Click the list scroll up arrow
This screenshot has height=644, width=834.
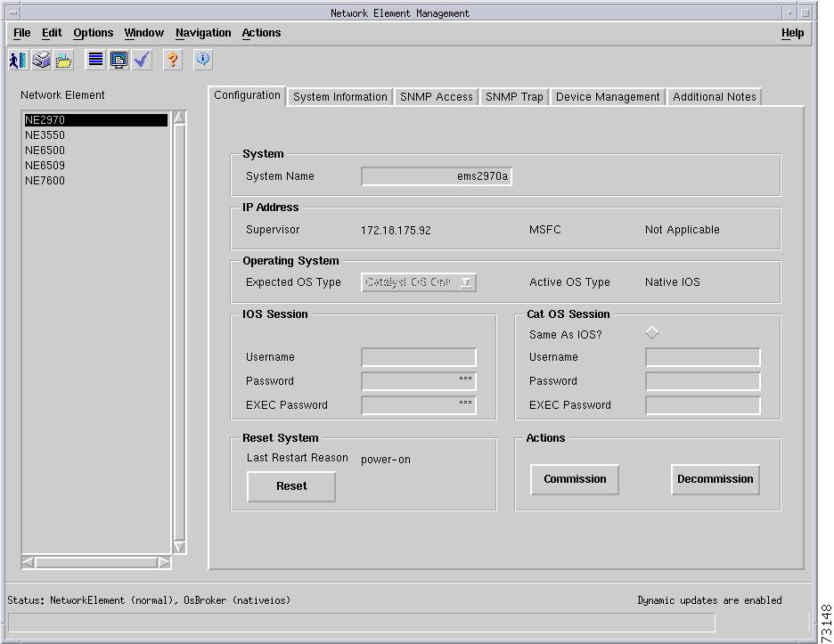click(180, 118)
